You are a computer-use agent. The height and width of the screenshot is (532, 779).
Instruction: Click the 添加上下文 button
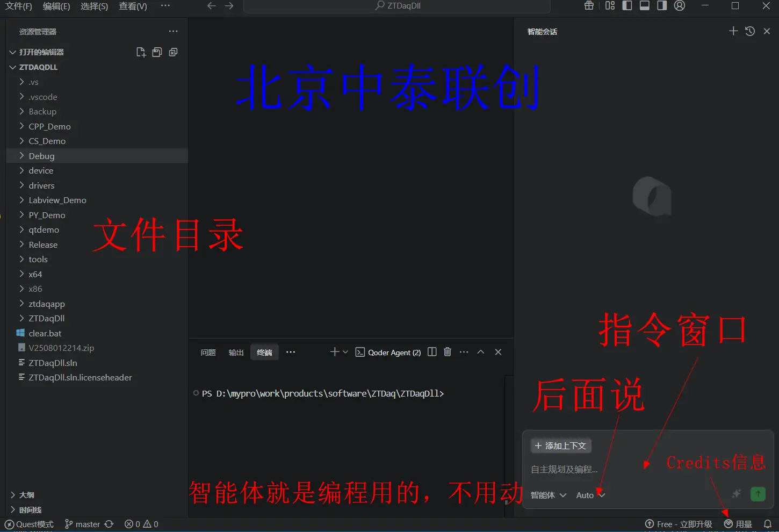561,445
